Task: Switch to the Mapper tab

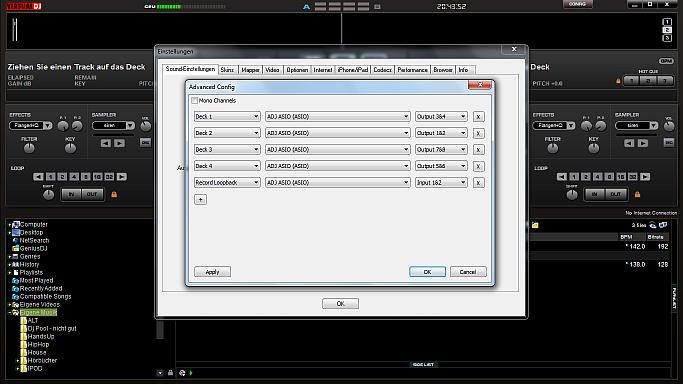Action: point(250,70)
